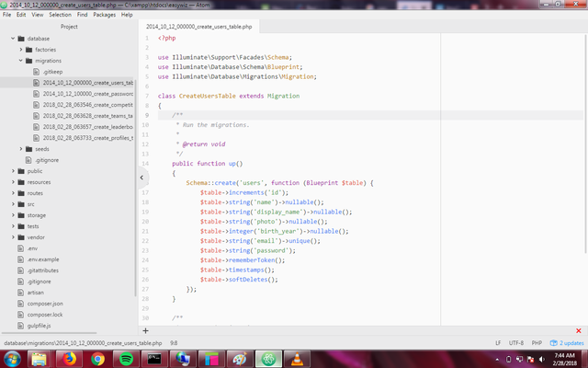588x368 pixels.
Task: Collapse the tree view panel arrow
Action: [142, 176]
